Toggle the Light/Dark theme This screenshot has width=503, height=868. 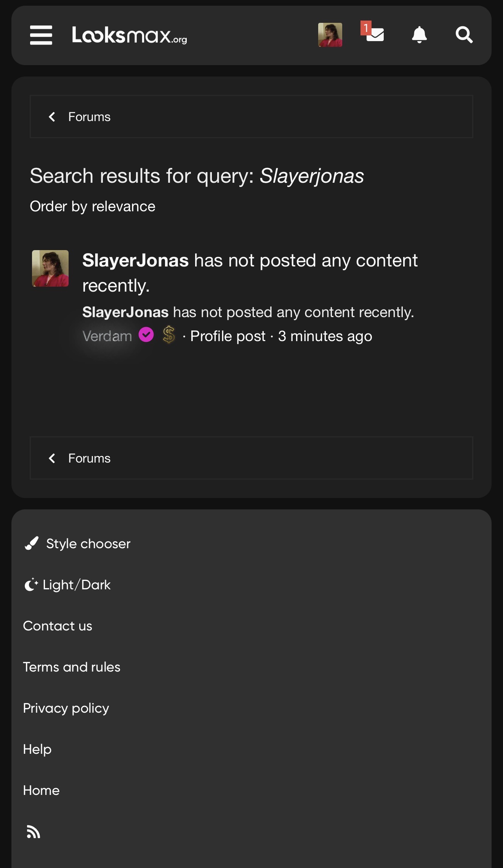point(67,585)
